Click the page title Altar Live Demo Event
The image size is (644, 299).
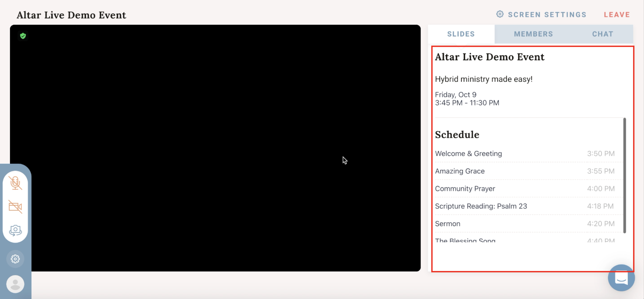click(x=71, y=15)
